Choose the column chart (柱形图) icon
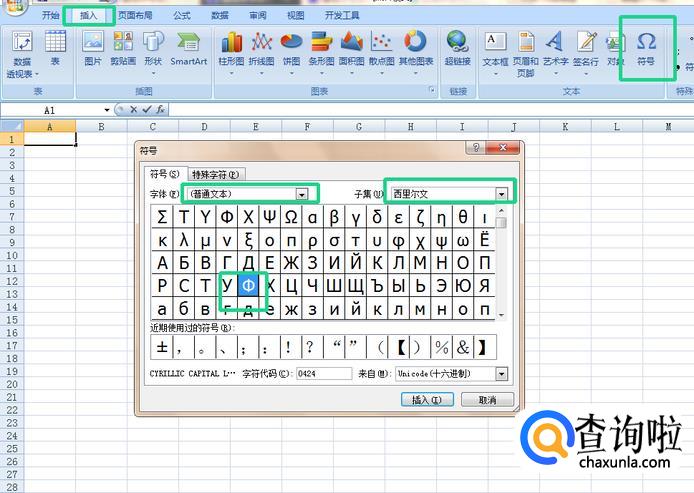 231,51
